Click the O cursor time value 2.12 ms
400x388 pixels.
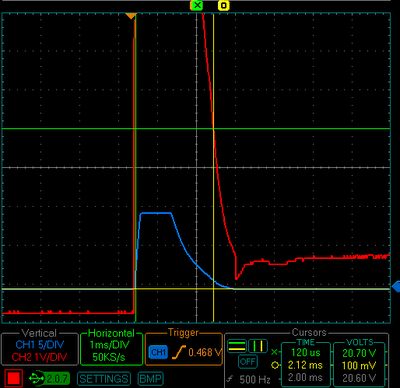305,365
